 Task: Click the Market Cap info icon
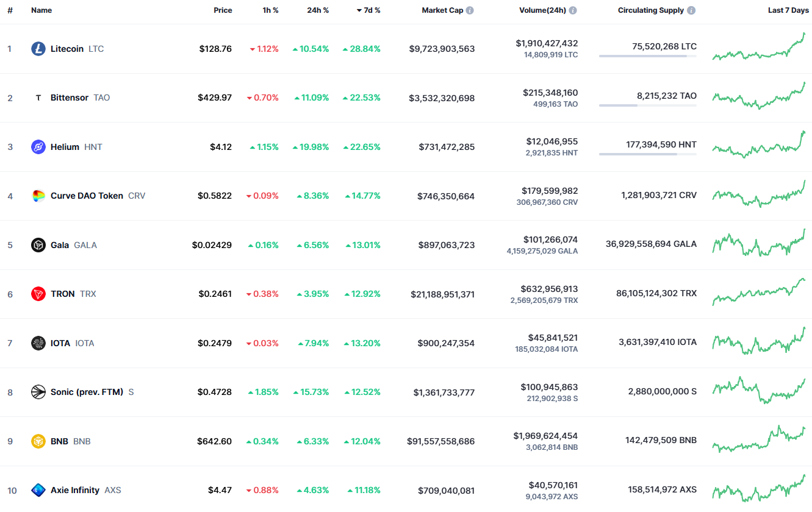pos(470,10)
